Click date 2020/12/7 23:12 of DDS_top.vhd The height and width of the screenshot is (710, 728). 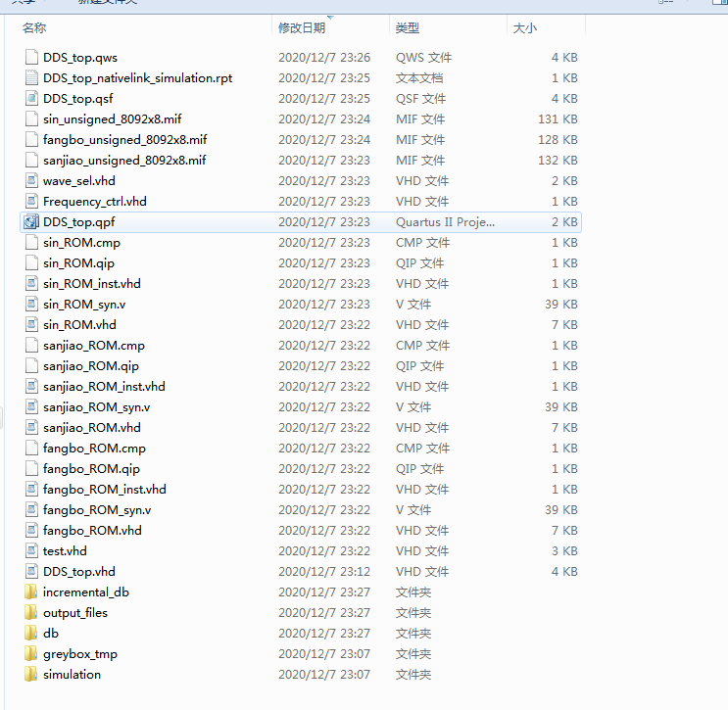324,571
